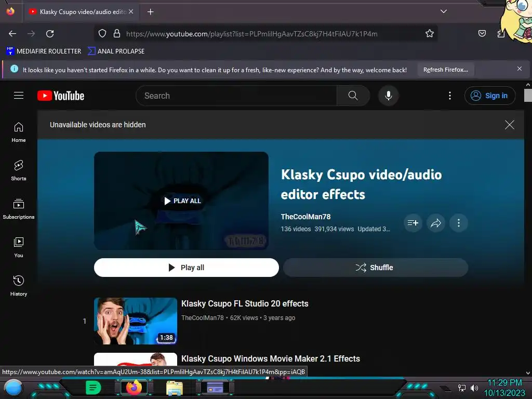Open the YouTube settings three-dot menu
Screen dimensions: 532x399
(450, 96)
